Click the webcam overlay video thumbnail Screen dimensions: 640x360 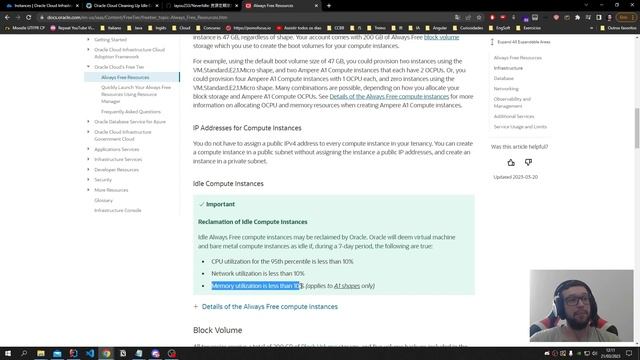tap(581, 305)
